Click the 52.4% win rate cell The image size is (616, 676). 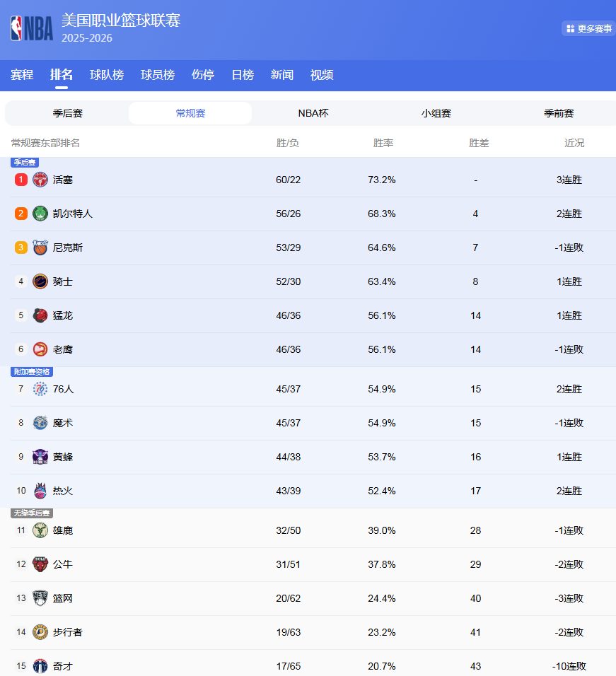(x=381, y=491)
